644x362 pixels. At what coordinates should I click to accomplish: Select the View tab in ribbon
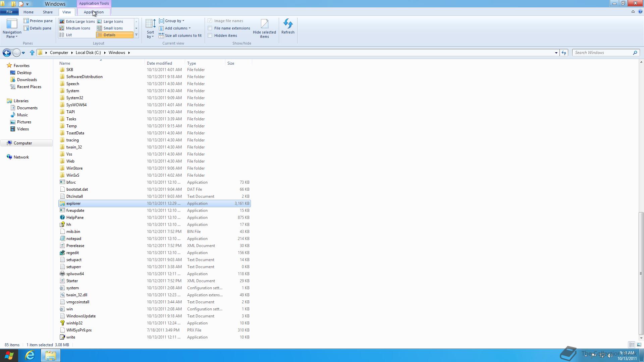pos(66,12)
